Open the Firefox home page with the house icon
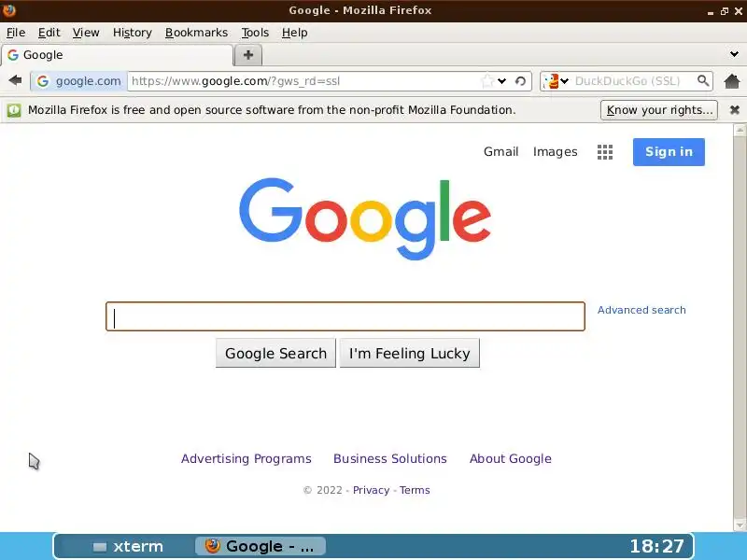This screenshot has width=747, height=560. pos(732,81)
